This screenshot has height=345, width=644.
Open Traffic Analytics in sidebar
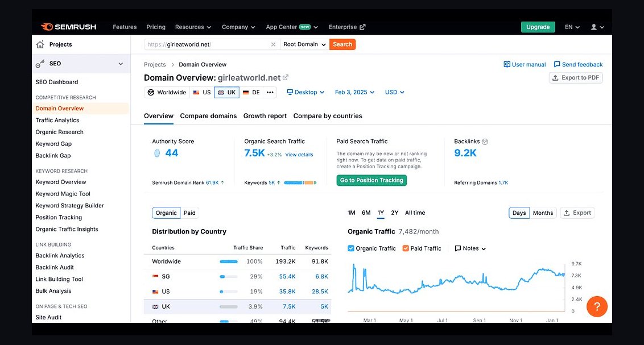pos(57,120)
